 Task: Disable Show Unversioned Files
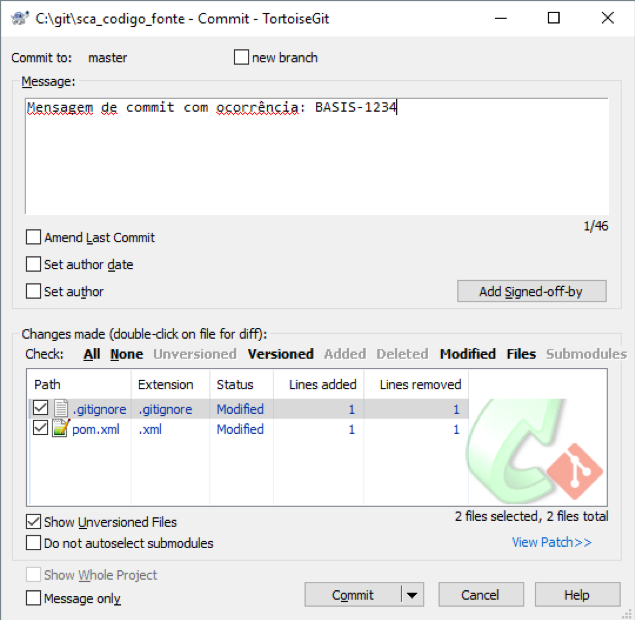pos(33,522)
